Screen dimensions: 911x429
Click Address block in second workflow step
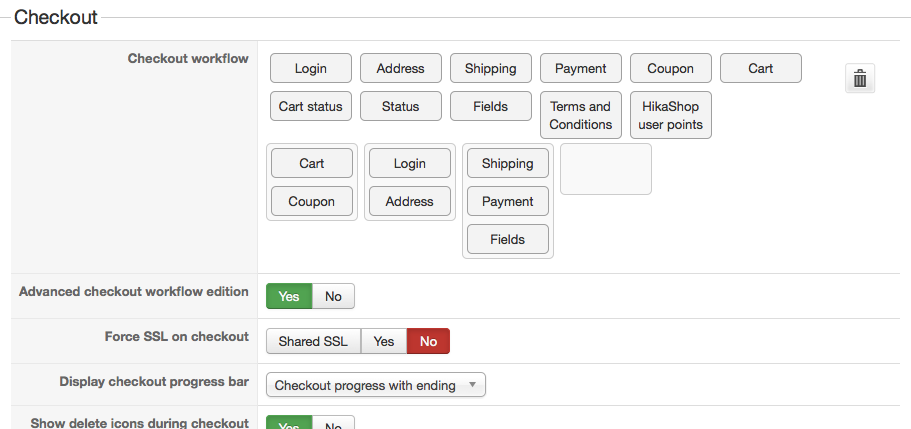pos(410,201)
